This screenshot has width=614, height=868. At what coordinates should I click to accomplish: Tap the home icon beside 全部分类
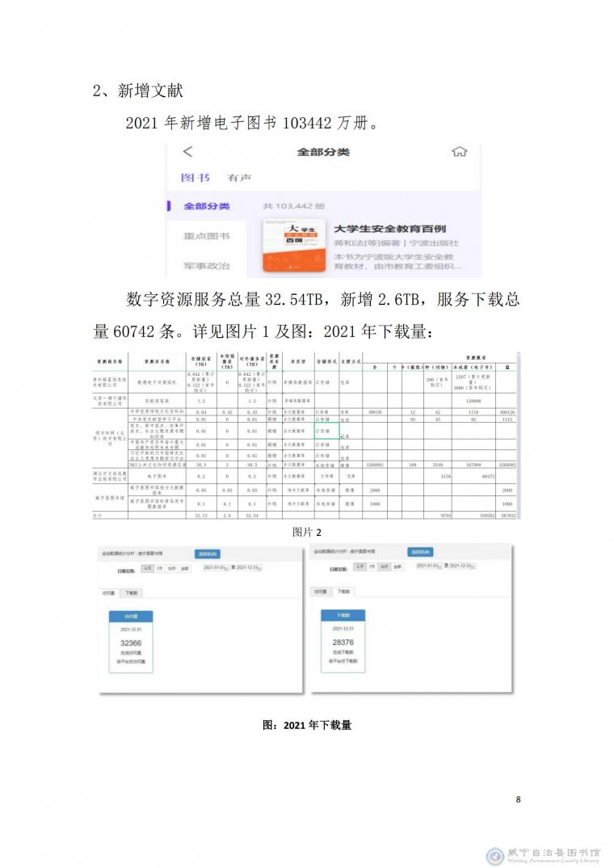point(460,152)
